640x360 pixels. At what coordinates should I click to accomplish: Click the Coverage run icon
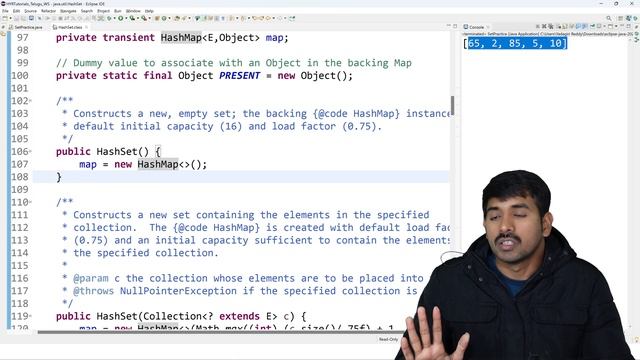132,18
